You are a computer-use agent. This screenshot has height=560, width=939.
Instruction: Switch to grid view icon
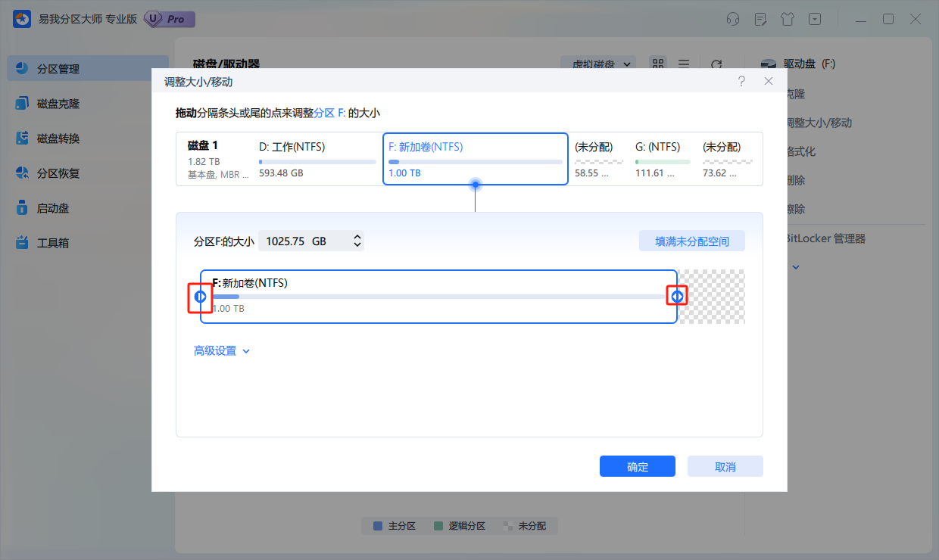tap(658, 65)
